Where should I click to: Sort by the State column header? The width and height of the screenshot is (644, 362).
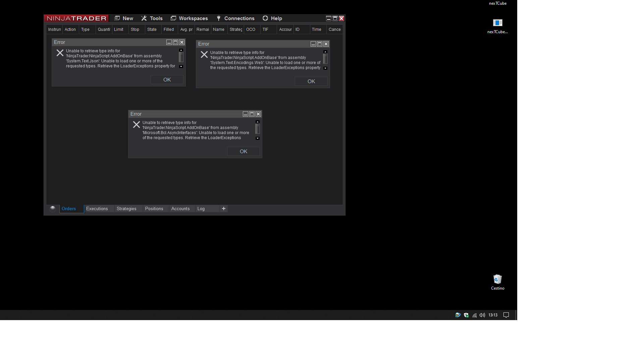click(x=153, y=29)
